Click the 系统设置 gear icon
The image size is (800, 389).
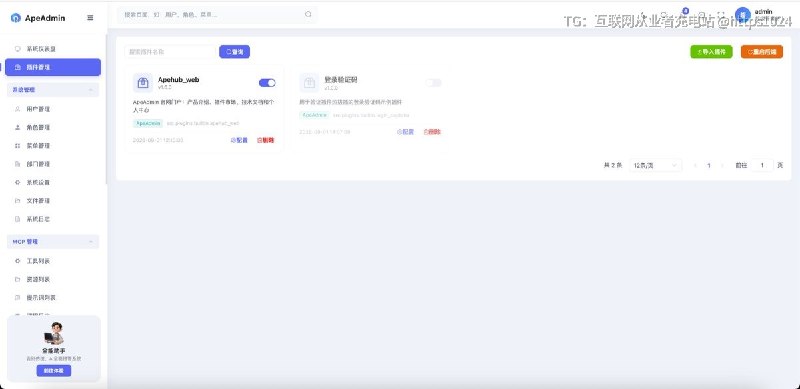coord(17,182)
